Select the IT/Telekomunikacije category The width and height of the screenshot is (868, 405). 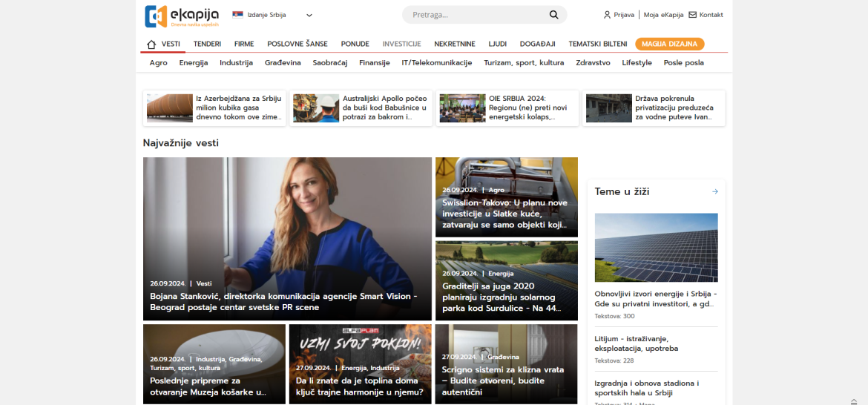point(437,63)
